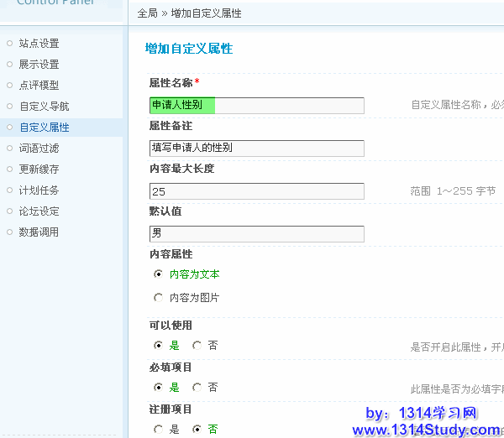Click the 属性名称 input field
This screenshot has height=438, width=504.
click(256, 105)
